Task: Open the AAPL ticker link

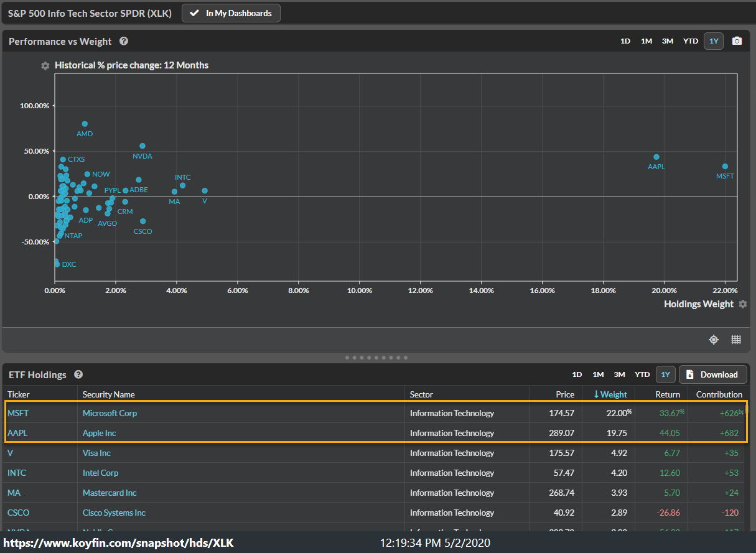Action: coord(17,433)
